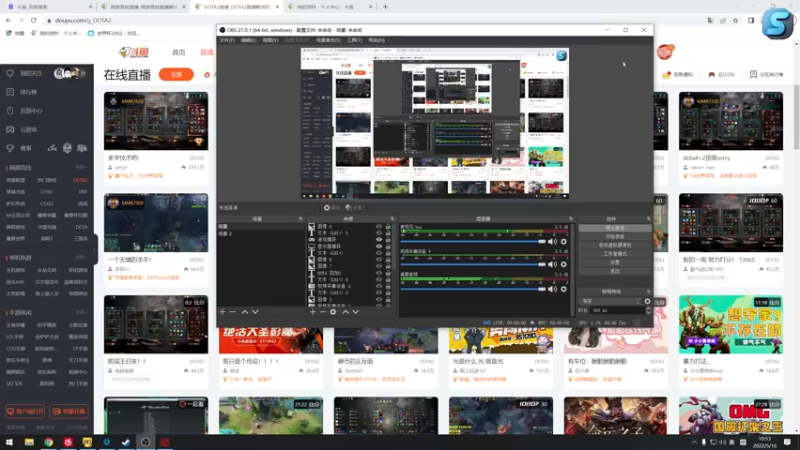This screenshot has width=800, height=450.
Task: Open audio settings gear for 视频采集设备 4
Action: point(564,264)
